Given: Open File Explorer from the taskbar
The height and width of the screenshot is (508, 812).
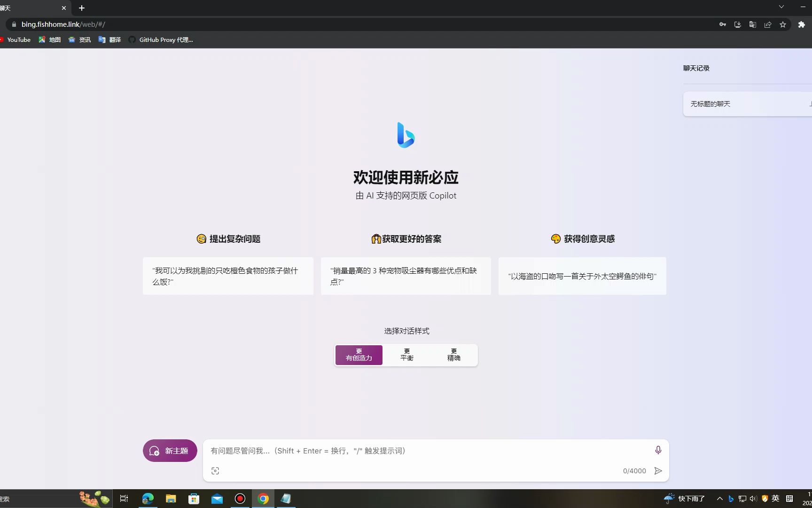Looking at the screenshot, I should (171, 499).
